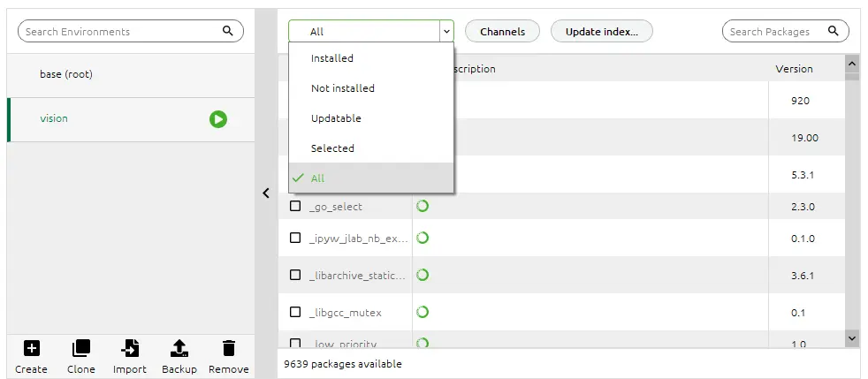
Task: Collapse the package filter dropdown arrow
Action: [x=446, y=31]
